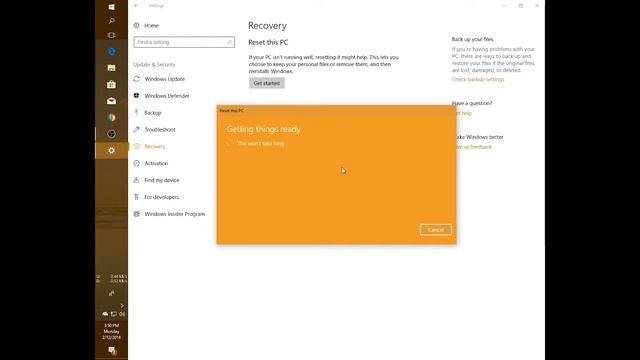This screenshot has width=640, height=360.
Task: Click the taskbar clock and date
Action: [111, 331]
